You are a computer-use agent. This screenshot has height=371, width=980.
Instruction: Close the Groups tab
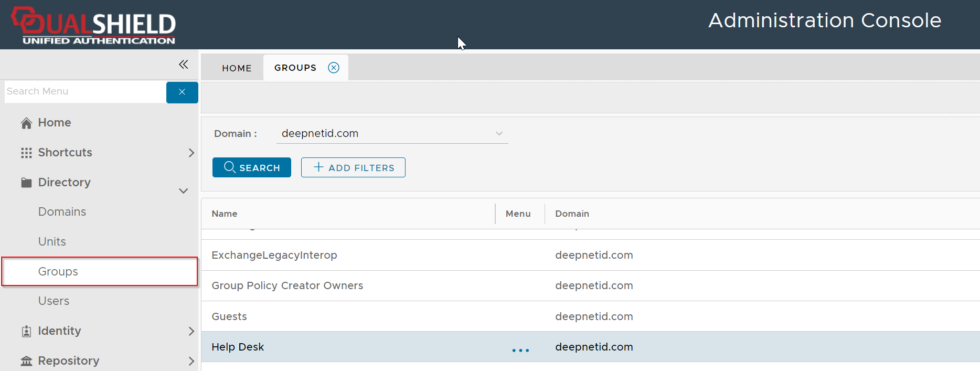[334, 68]
